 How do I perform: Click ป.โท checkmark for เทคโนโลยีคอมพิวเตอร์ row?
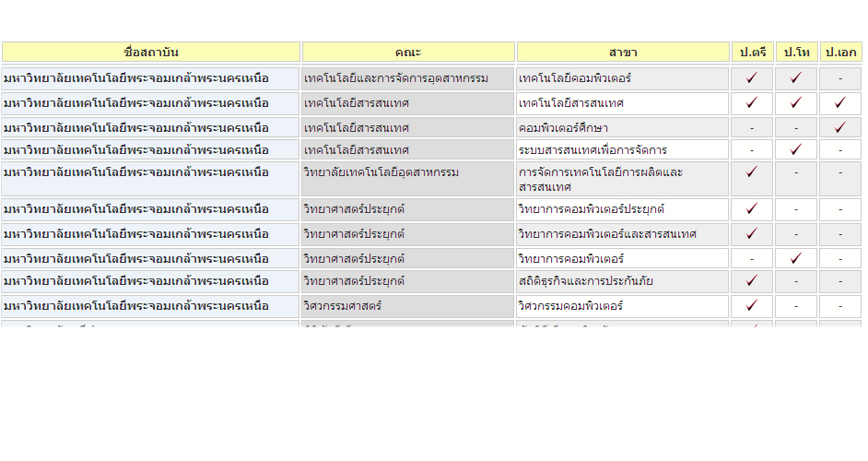(x=795, y=77)
